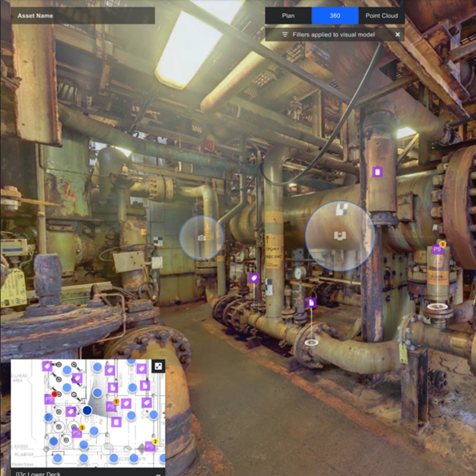This screenshot has width=476, height=476.
Task: Open the clipboard marker on the vertical column
Action: point(377,172)
